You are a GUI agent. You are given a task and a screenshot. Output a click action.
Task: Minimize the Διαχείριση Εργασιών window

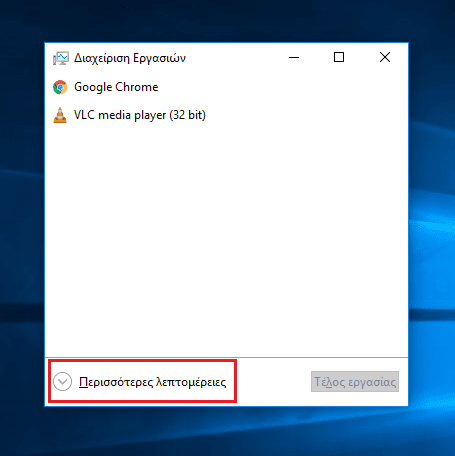coord(294,57)
